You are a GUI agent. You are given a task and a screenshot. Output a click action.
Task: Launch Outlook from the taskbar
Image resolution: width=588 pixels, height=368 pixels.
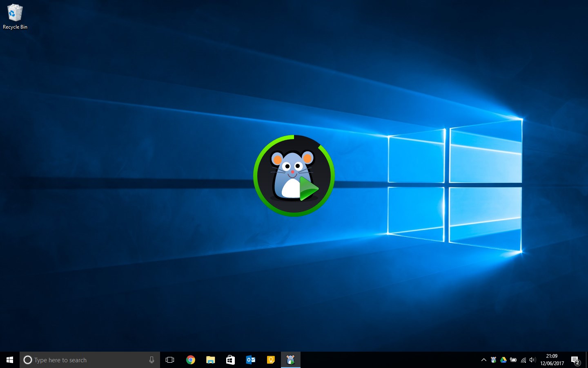[x=250, y=360]
